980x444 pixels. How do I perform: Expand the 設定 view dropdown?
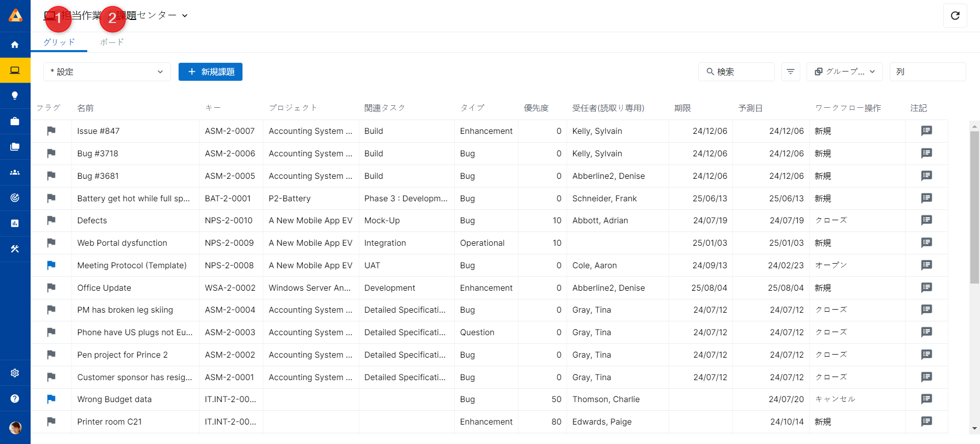107,72
